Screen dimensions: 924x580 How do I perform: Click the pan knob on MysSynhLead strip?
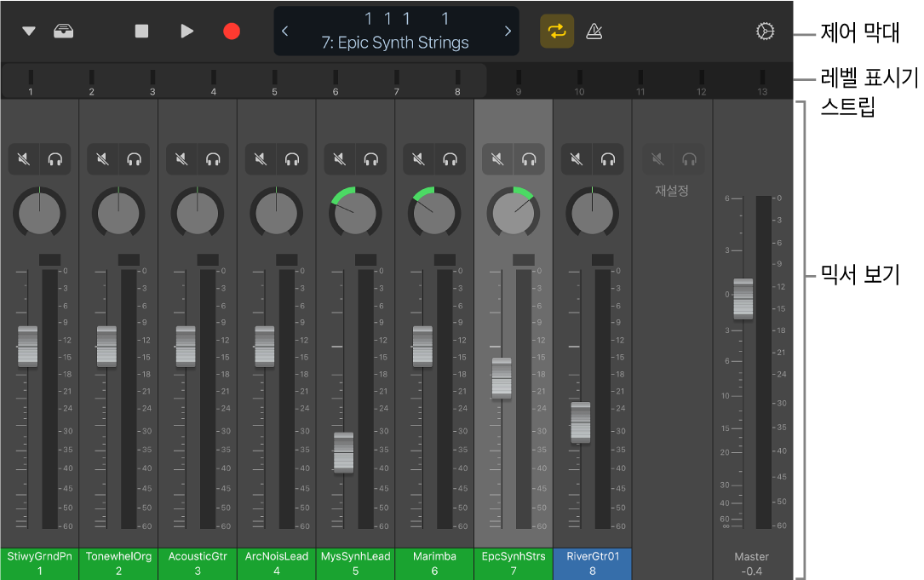click(x=355, y=213)
